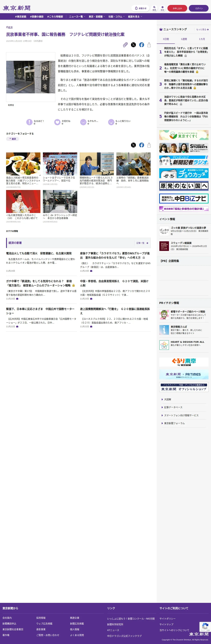The image size is (211, 644).
Task: React with 大切だね heart icon
Action: click(x=57, y=122)
